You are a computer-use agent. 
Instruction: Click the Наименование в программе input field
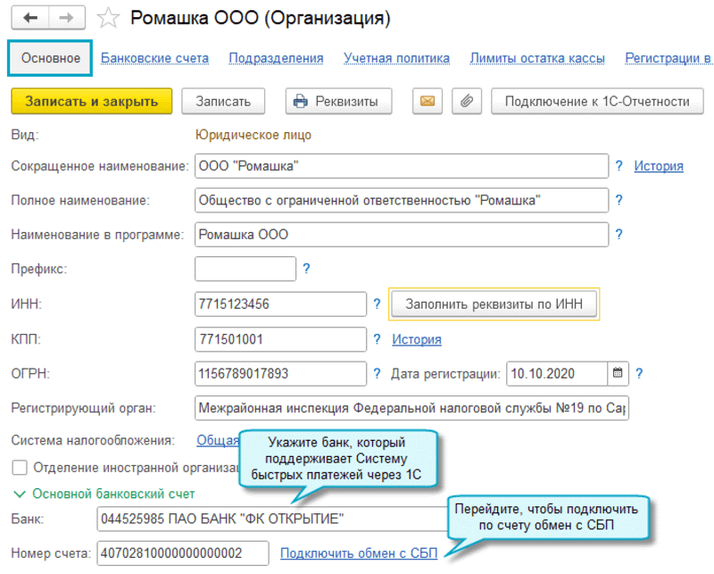tap(402, 234)
